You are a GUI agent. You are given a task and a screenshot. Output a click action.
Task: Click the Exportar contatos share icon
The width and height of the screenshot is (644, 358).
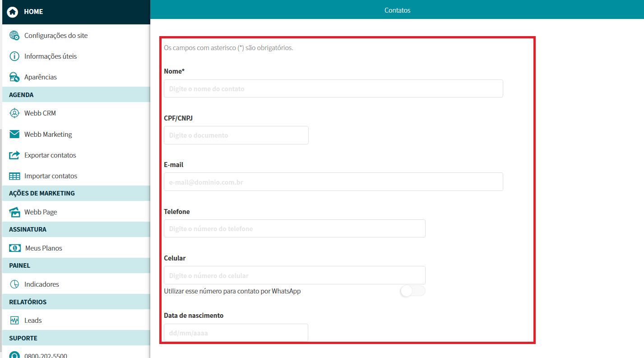tap(14, 155)
